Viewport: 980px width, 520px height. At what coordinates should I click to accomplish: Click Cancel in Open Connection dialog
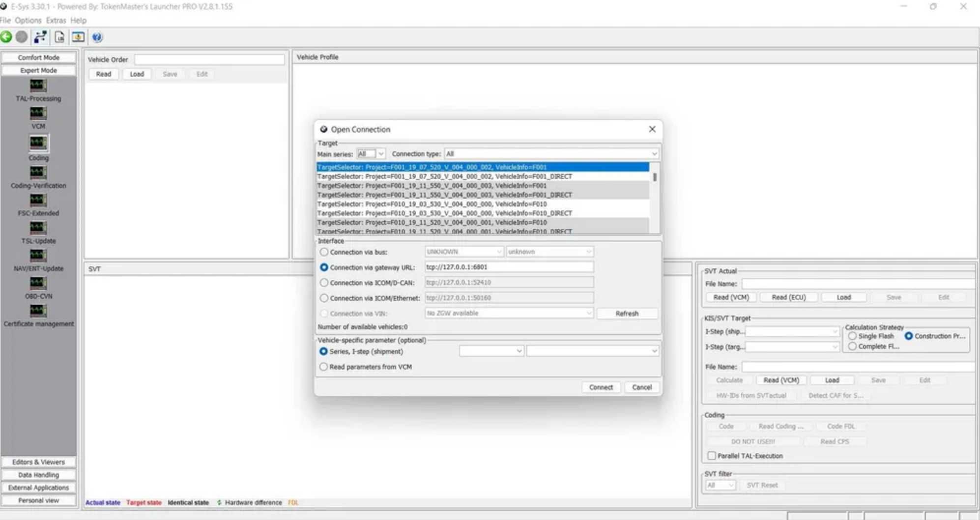pos(642,387)
